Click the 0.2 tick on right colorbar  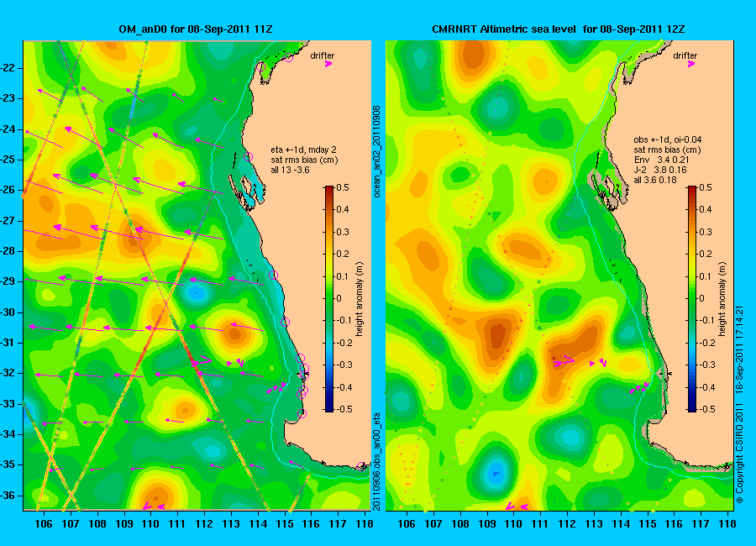point(706,255)
